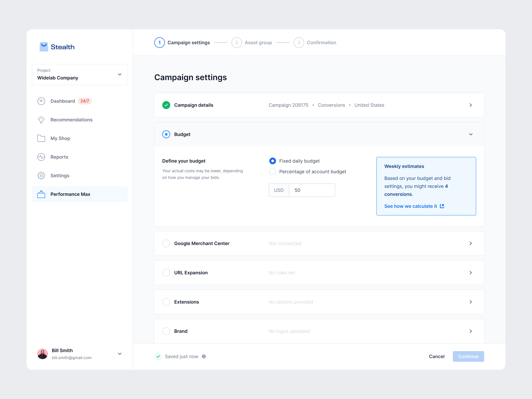This screenshot has width=532, height=399.
Task: Select the Performance Max briefcase icon
Action: (x=41, y=194)
